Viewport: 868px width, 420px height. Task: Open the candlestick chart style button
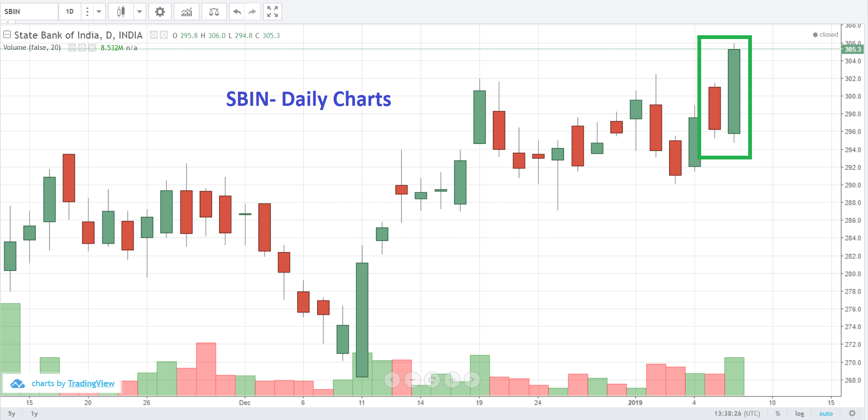(121, 12)
